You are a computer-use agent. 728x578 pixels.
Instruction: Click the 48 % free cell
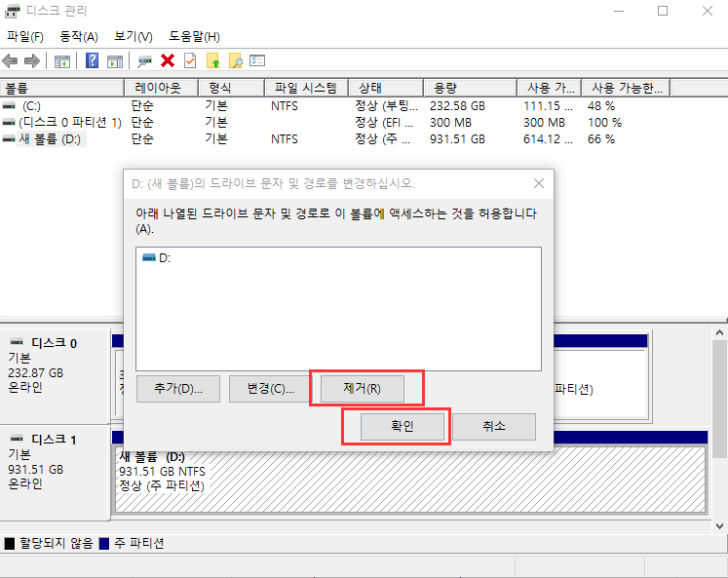[x=600, y=106]
